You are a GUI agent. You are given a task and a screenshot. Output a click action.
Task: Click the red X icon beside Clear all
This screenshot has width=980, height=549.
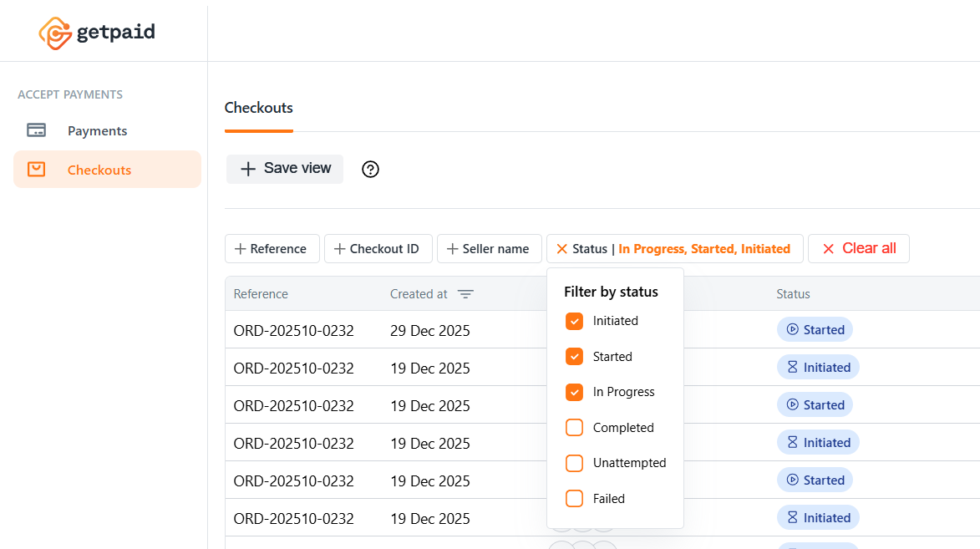tap(828, 248)
